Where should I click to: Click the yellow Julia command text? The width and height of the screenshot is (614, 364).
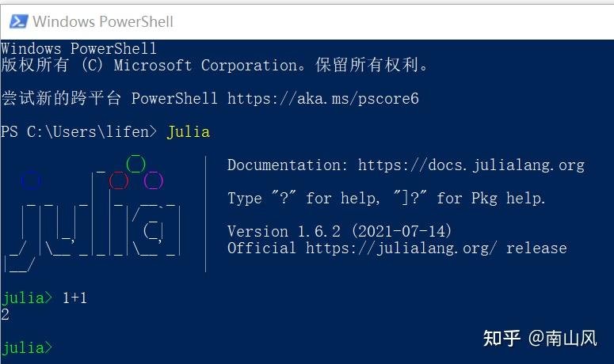(189, 132)
